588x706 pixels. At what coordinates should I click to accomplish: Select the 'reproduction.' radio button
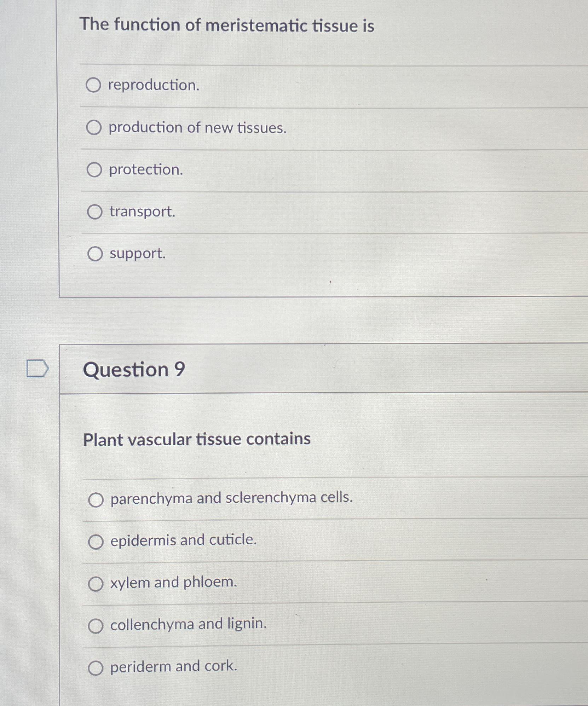pyautogui.click(x=93, y=85)
